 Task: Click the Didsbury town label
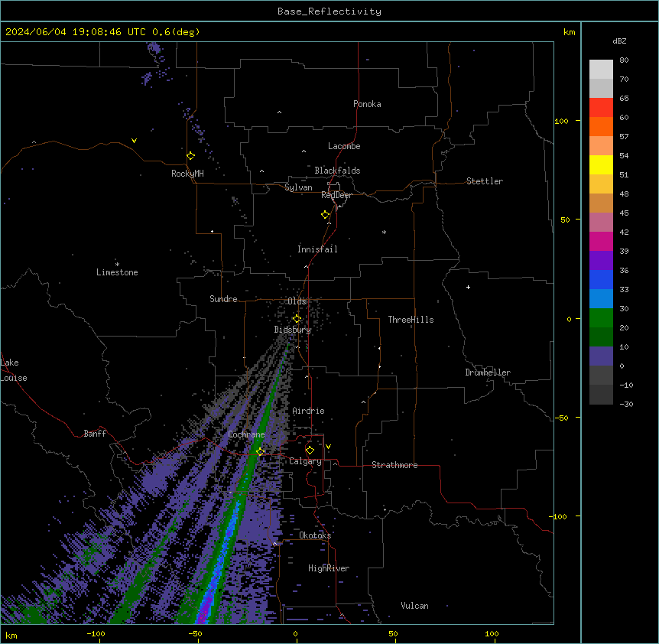click(x=293, y=330)
